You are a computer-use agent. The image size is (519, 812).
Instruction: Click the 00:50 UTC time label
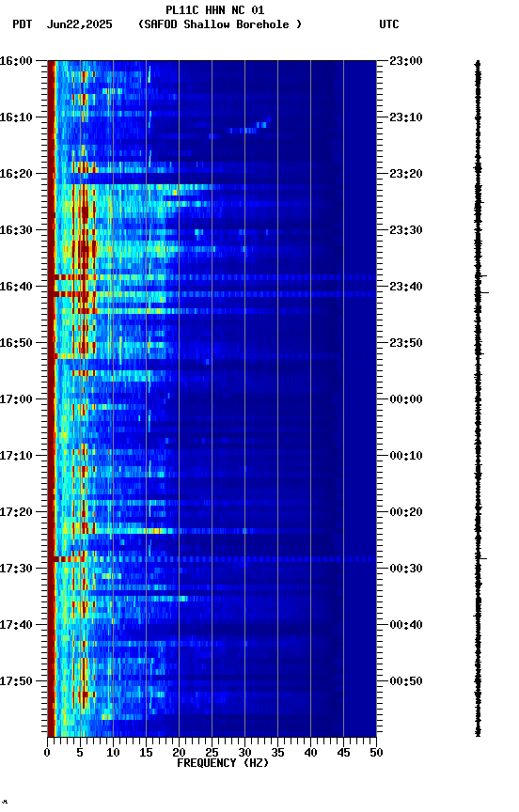click(x=406, y=681)
